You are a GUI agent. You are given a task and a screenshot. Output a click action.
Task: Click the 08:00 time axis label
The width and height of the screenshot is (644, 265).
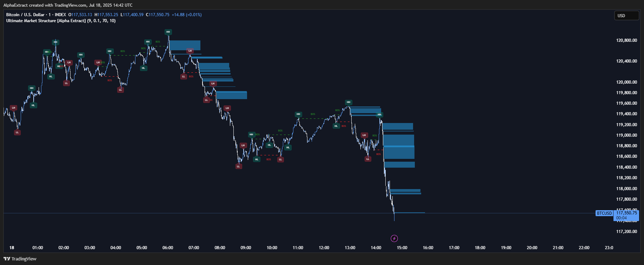[220, 248]
